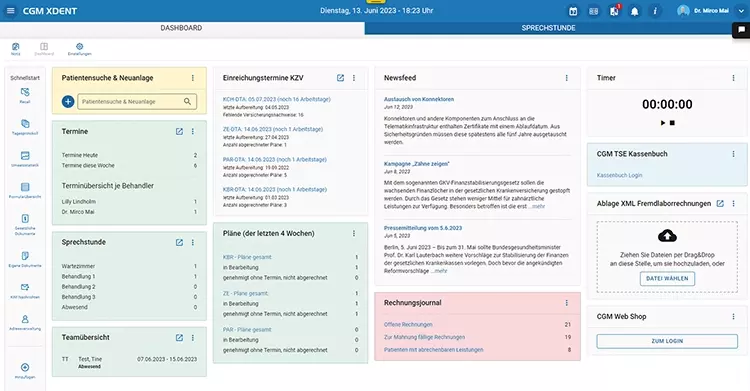
Task: Open Timer widget three-dot menu
Action: pos(734,78)
